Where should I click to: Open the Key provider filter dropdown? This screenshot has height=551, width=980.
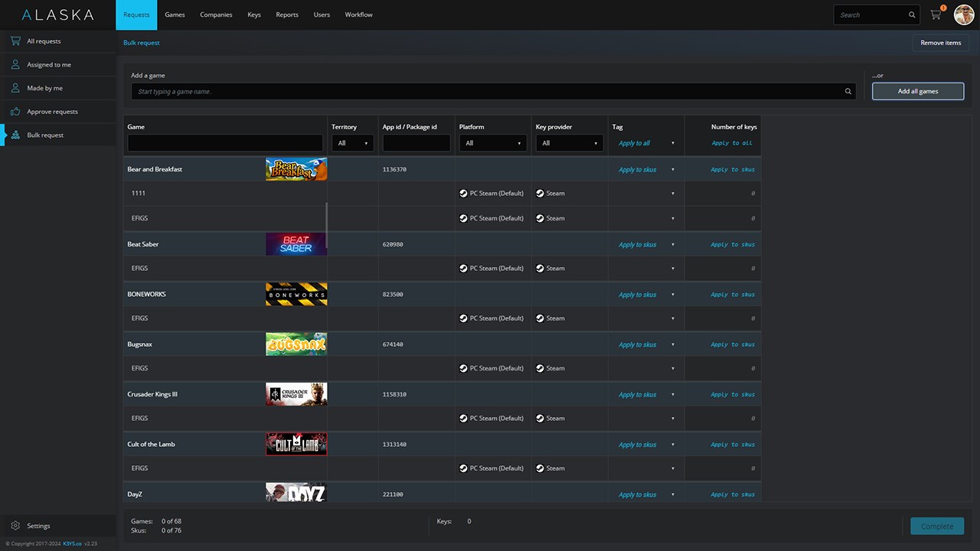pos(570,143)
